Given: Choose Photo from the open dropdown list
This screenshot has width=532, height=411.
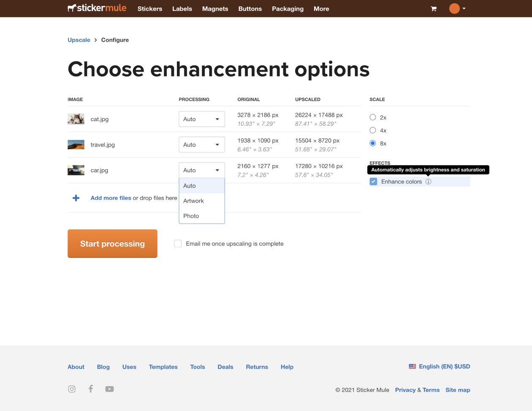Looking at the screenshot, I should click(x=191, y=216).
